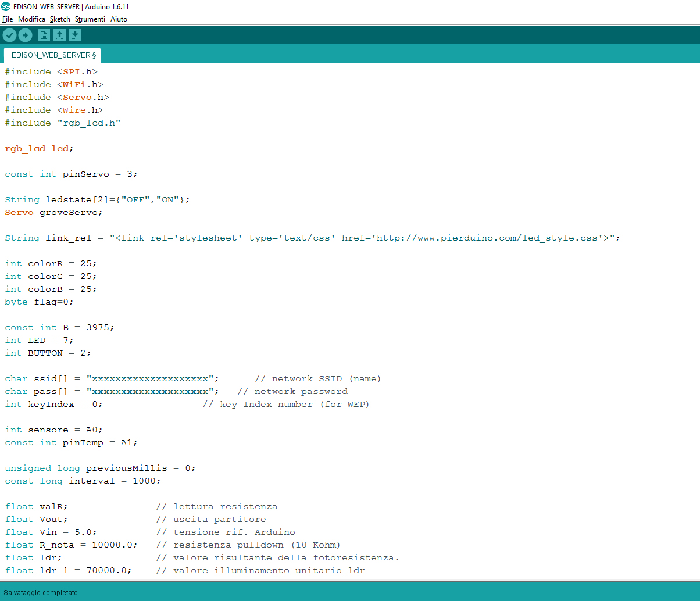
Task: Create a new sketch with New icon
Action: pyautogui.click(x=44, y=35)
